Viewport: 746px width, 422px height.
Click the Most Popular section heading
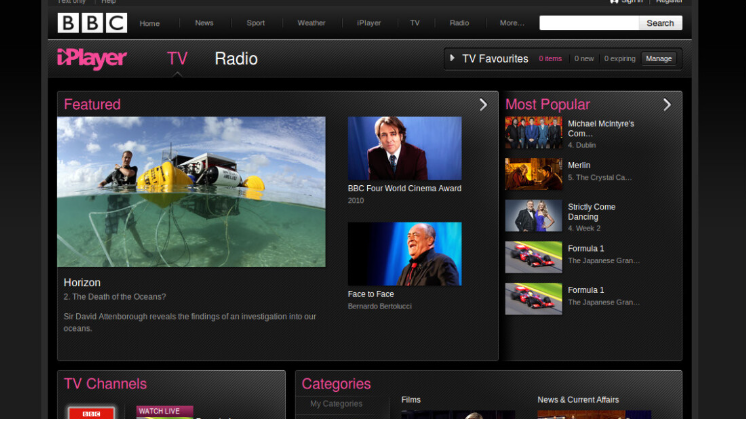[x=548, y=104]
